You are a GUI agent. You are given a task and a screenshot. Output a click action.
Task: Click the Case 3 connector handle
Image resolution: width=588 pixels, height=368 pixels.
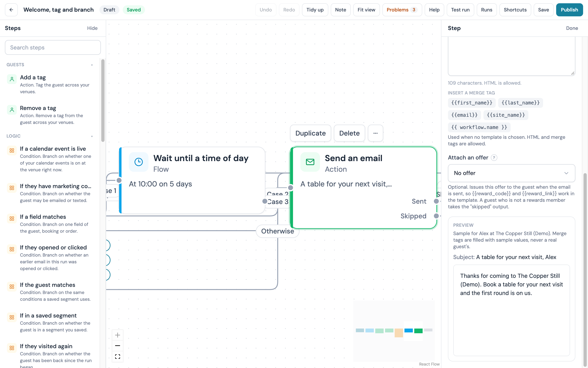click(x=265, y=201)
